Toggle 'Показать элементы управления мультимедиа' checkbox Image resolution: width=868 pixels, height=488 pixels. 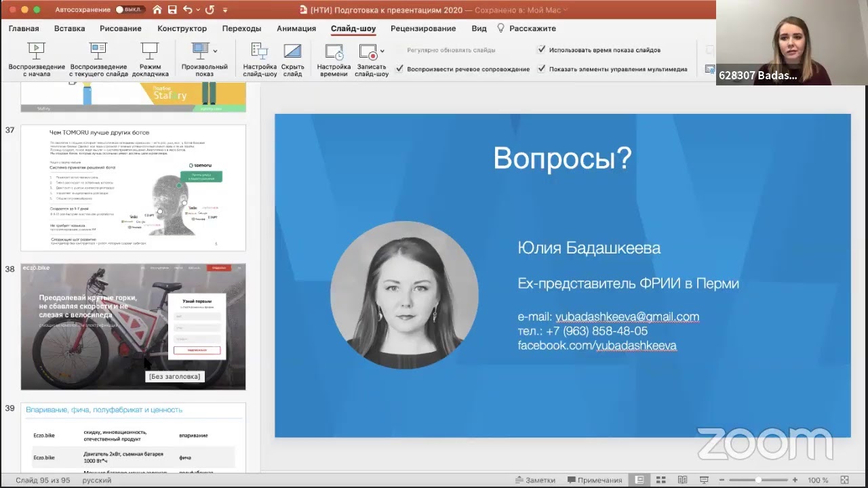[x=541, y=68]
